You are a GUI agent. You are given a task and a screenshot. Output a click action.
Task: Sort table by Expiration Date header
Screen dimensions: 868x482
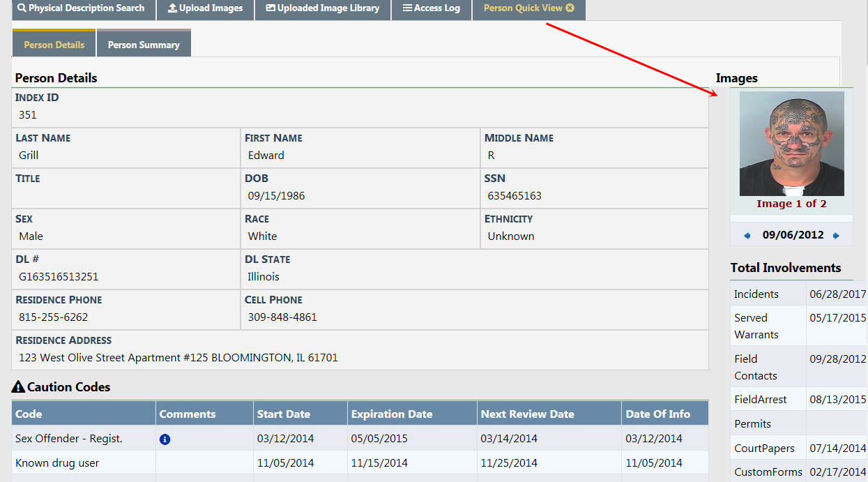click(x=392, y=414)
